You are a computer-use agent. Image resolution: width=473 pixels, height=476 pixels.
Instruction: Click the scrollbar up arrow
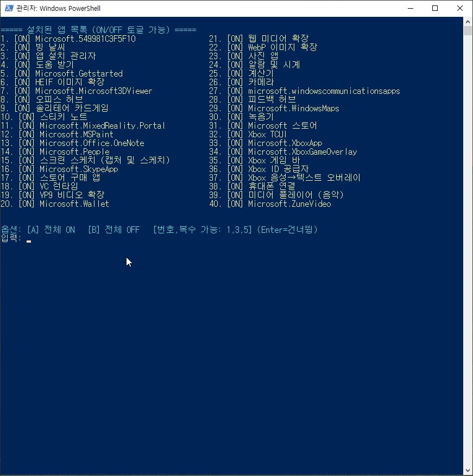click(x=468, y=22)
